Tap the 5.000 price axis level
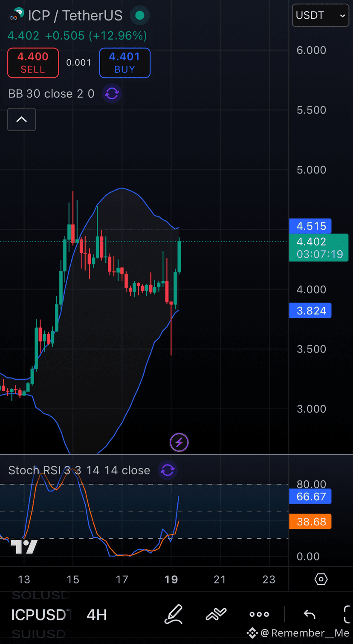The width and height of the screenshot is (353, 644). 311,170
